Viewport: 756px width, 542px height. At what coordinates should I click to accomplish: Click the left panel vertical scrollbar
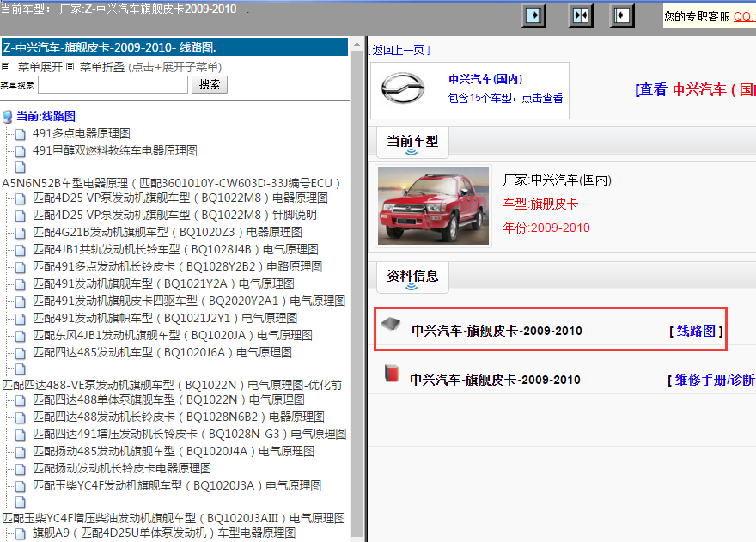(357, 294)
